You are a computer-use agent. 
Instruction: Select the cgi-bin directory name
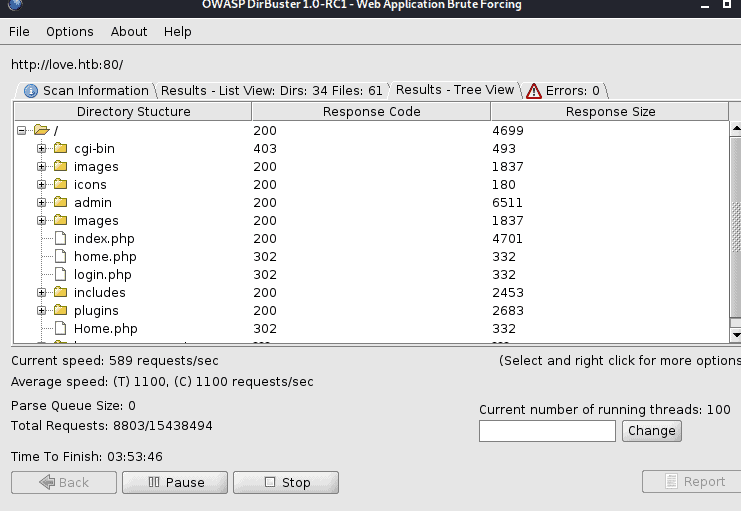pos(94,148)
